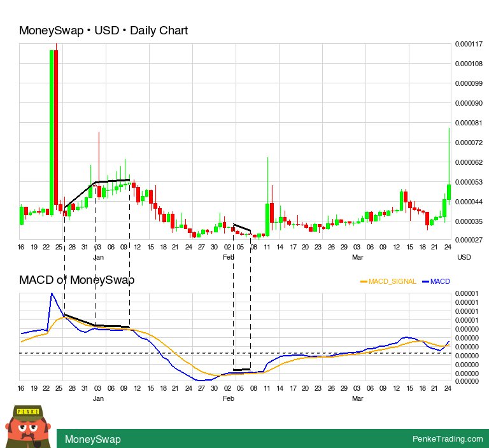The image size is (489, 448).
Task: Click the Penke mascot character logo
Action: (x=28, y=426)
